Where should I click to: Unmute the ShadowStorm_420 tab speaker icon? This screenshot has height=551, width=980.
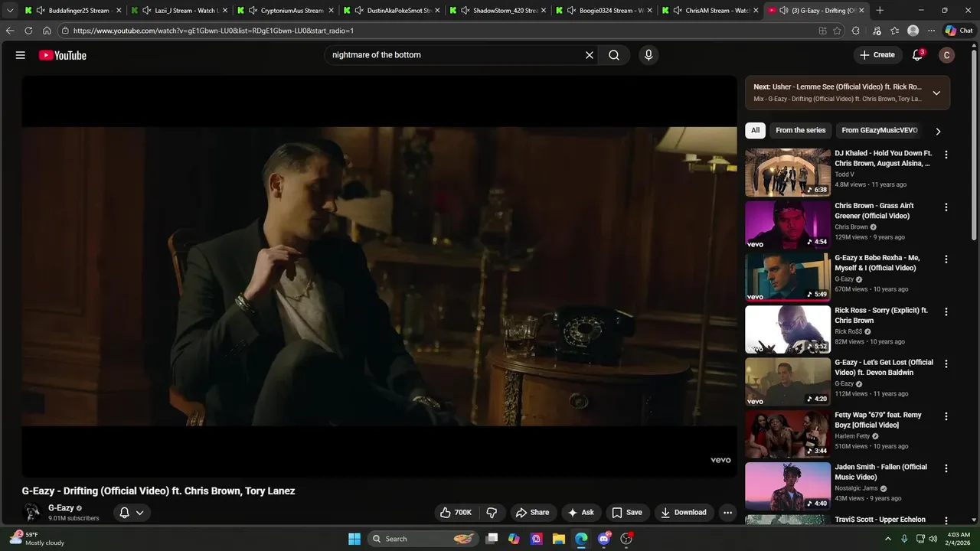465,11
